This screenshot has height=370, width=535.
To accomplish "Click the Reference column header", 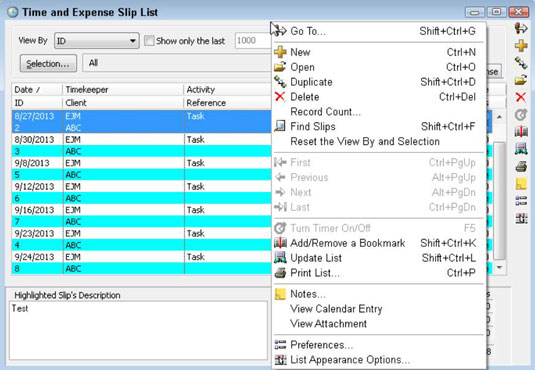I will [228, 103].
